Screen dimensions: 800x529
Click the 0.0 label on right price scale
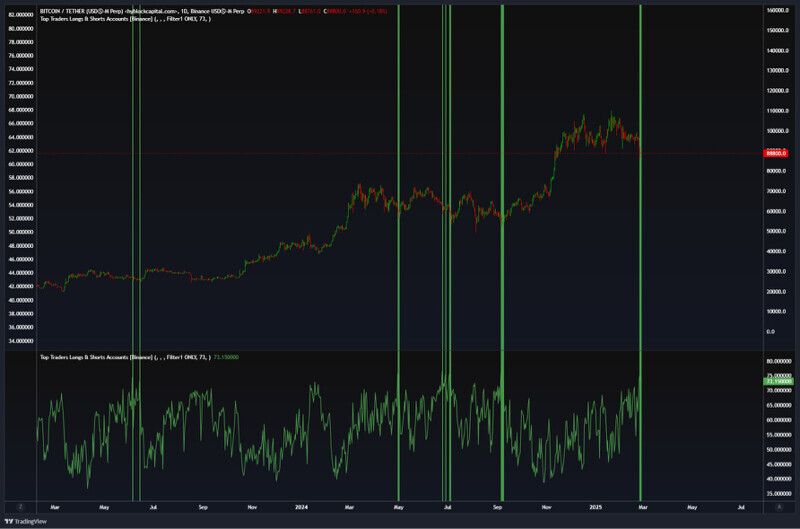point(770,331)
